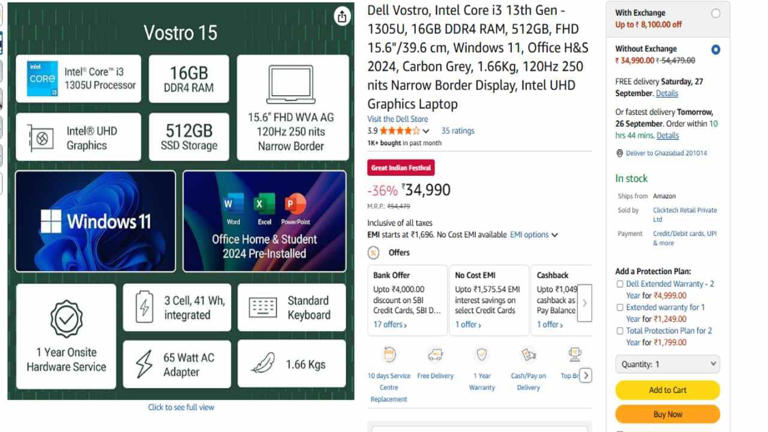Select the Without Exchange radio option

tap(716, 49)
